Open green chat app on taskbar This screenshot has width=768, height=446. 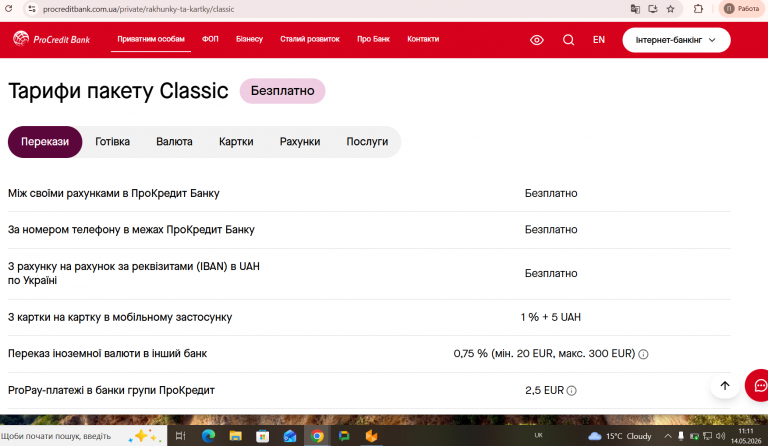(344, 436)
